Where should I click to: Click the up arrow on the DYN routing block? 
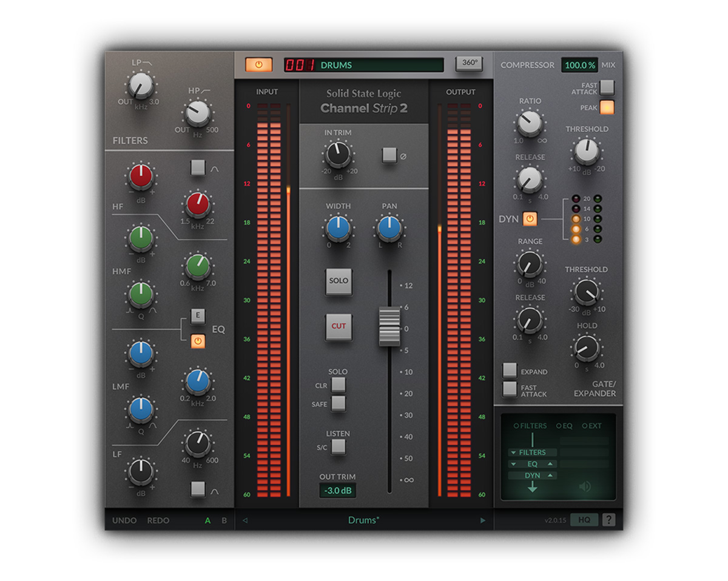point(550,475)
